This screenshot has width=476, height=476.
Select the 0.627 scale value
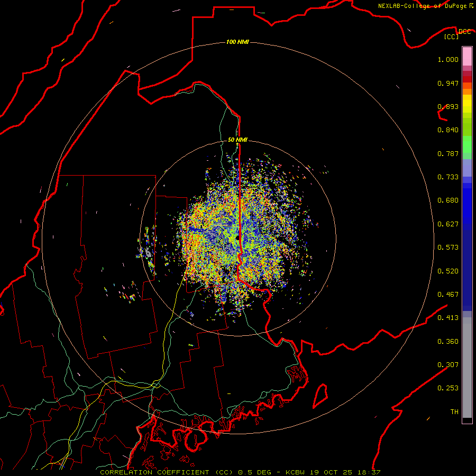(x=448, y=224)
